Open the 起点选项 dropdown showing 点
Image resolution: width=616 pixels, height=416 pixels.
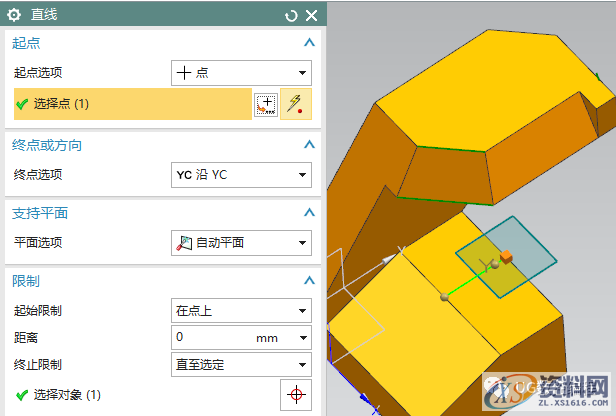click(x=241, y=73)
